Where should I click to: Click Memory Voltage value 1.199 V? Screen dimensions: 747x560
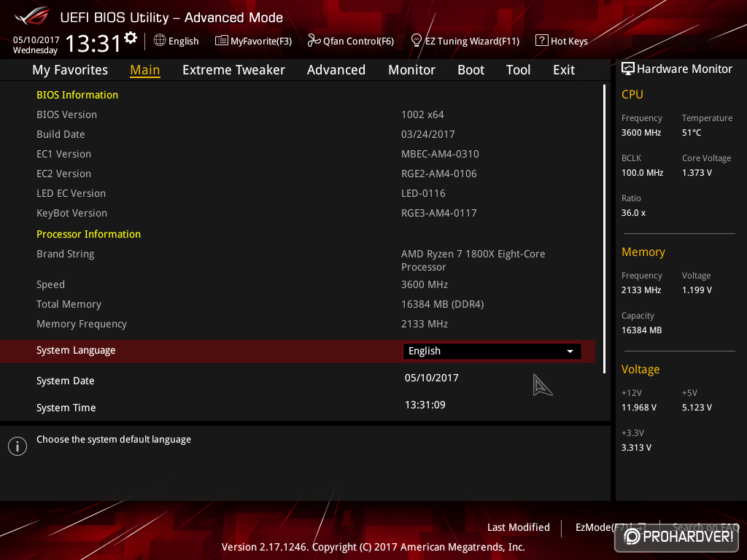click(697, 290)
